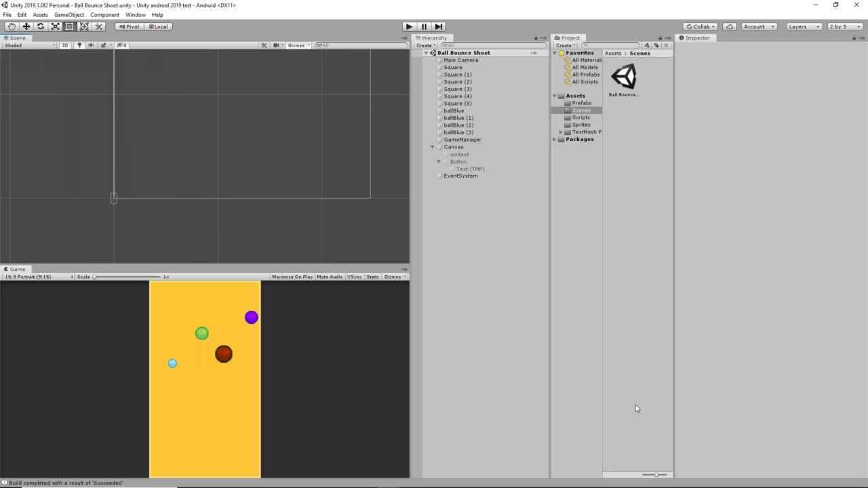
Task: Open the 2 by 3 layout dropdown
Action: 844,26
